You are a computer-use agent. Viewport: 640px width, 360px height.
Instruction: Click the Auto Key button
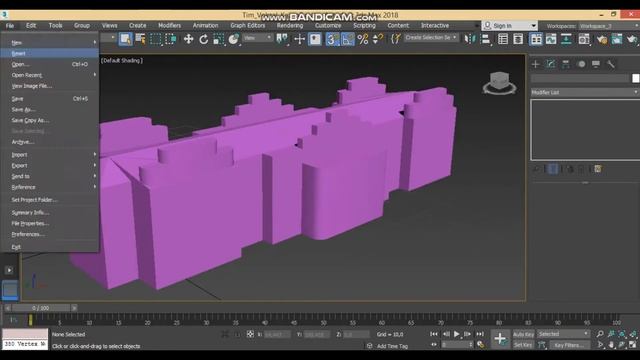(523, 334)
